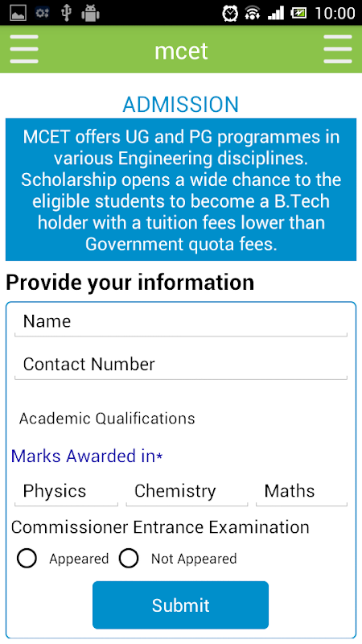Tap the Android debug notification icon

pyautogui.click(x=91, y=13)
